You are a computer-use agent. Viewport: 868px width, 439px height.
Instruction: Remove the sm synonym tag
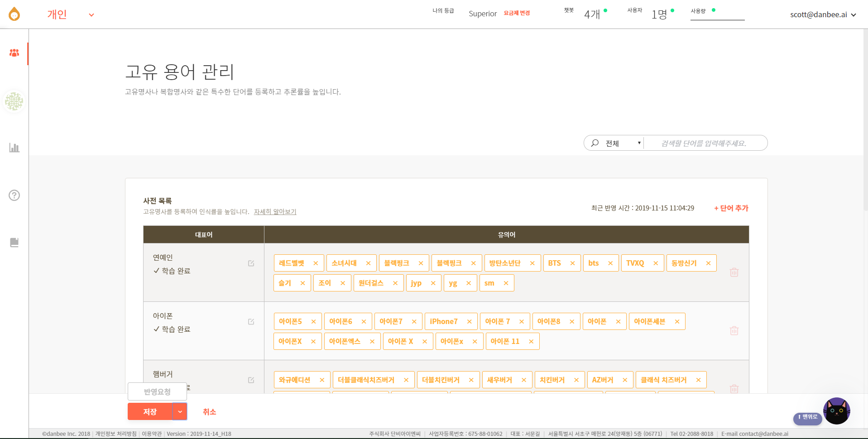point(506,283)
